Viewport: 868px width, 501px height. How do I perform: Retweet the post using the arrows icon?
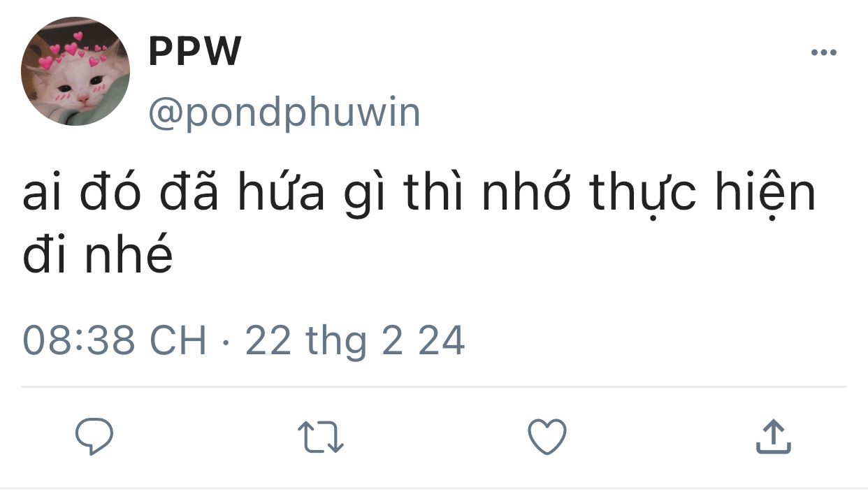(x=321, y=437)
